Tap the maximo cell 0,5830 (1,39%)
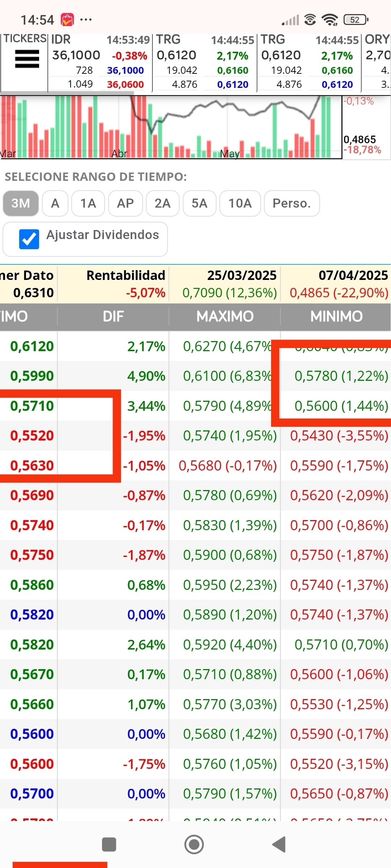Screen dimensions: 391x868 230,525
